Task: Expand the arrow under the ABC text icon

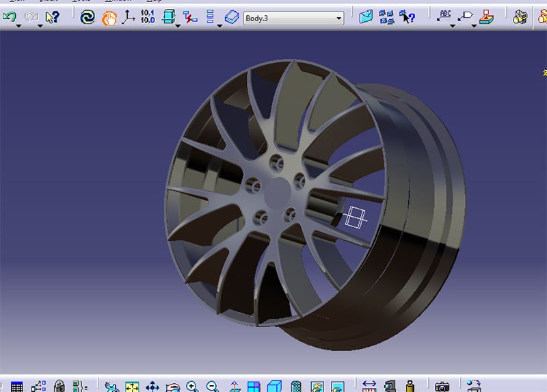Action: pos(452,26)
